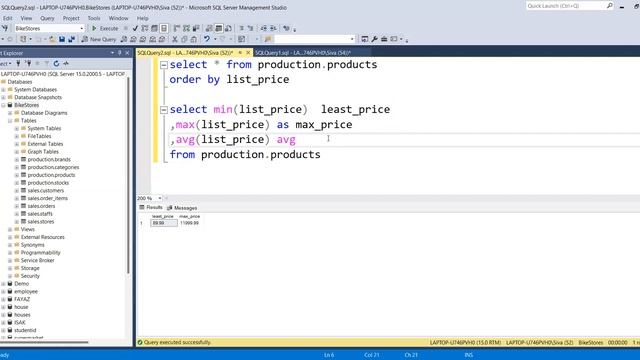Display the estimated execution plan
This screenshot has width=640, height=360.
tap(145, 29)
